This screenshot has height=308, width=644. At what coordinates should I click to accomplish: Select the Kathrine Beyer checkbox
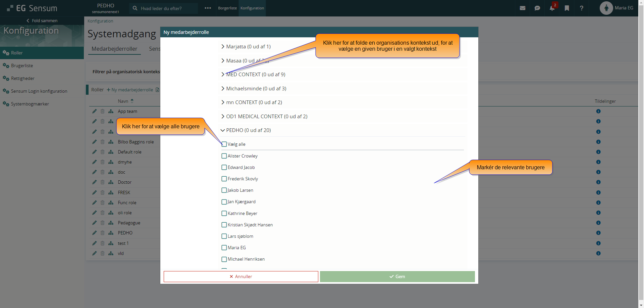tap(224, 213)
